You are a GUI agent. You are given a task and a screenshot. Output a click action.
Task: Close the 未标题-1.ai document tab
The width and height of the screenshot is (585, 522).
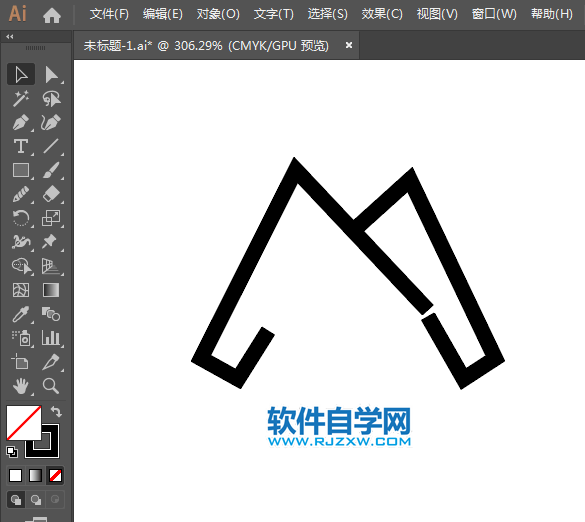(x=349, y=45)
